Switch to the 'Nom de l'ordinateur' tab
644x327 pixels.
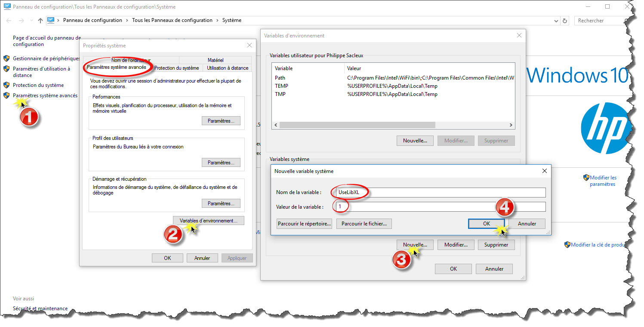pos(131,60)
